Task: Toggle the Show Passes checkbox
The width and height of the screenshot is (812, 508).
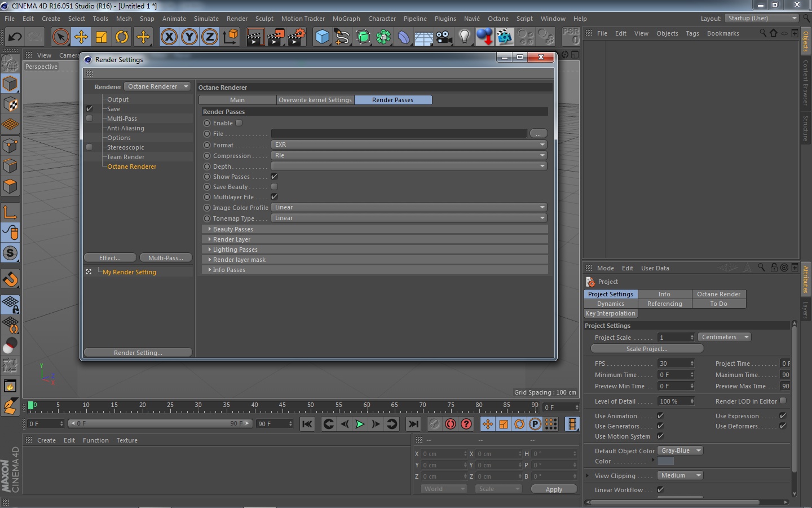Action: coord(275,177)
